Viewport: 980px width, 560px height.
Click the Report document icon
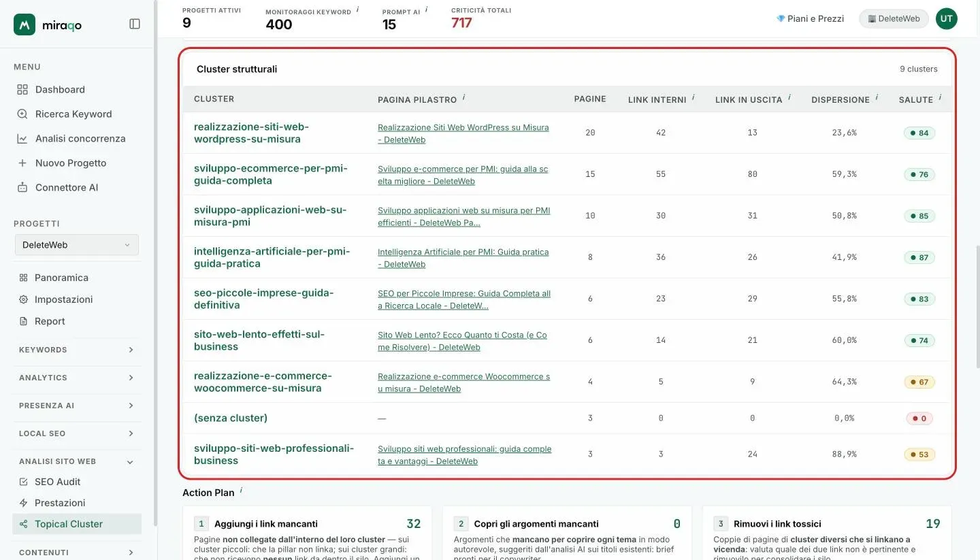click(x=23, y=321)
